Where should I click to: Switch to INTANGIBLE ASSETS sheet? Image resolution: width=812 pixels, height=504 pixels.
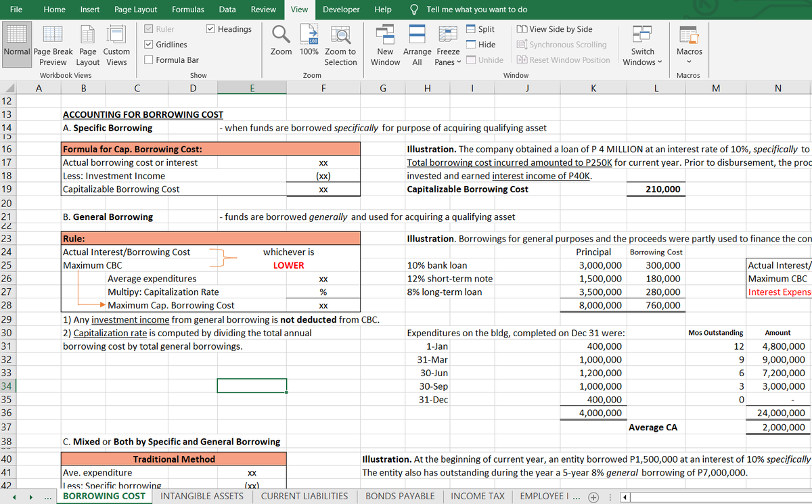(x=202, y=496)
